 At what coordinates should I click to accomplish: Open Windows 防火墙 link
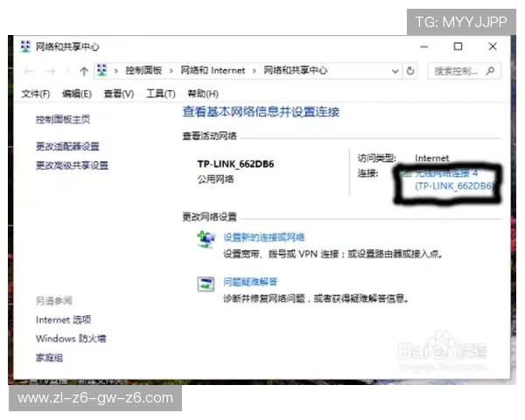tap(71, 339)
